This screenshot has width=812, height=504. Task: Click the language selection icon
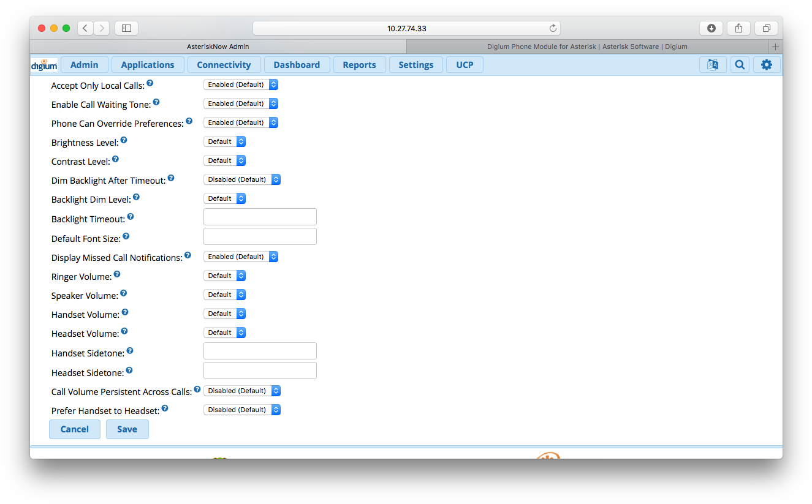[x=713, y=64]
